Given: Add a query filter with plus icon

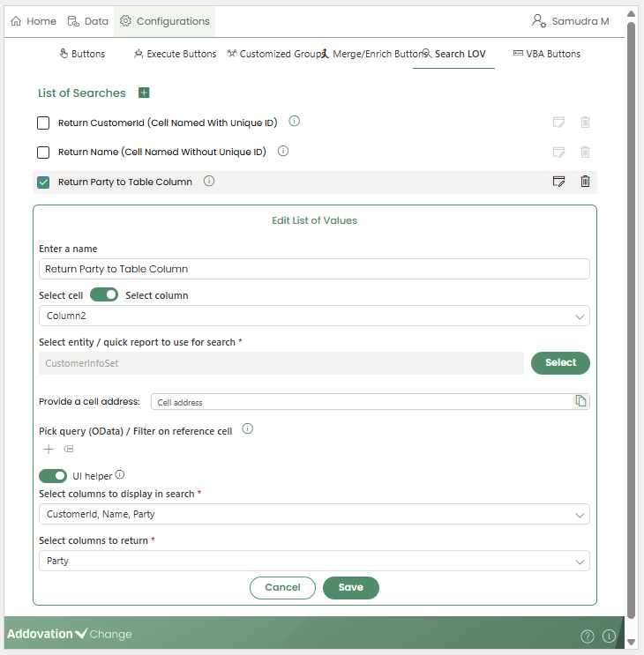Looking at the screenshot, I should (x=49, y=450).
